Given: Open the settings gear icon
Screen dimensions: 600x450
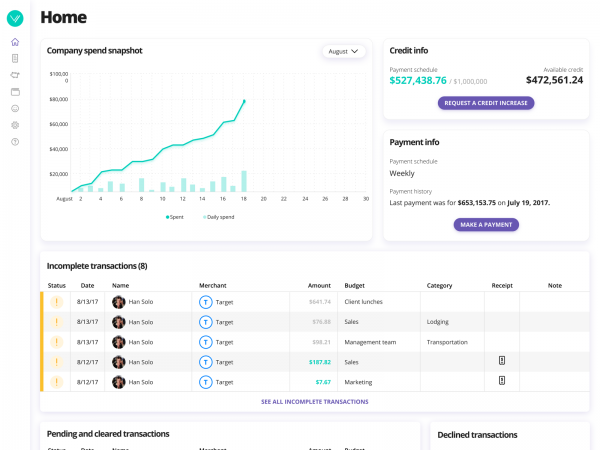Looking at the screenshot, I should [15, 125].
